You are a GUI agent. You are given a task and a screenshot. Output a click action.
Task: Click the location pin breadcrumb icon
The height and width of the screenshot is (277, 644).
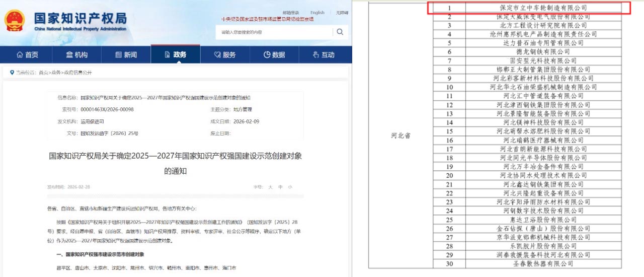[x=12, y=73]
